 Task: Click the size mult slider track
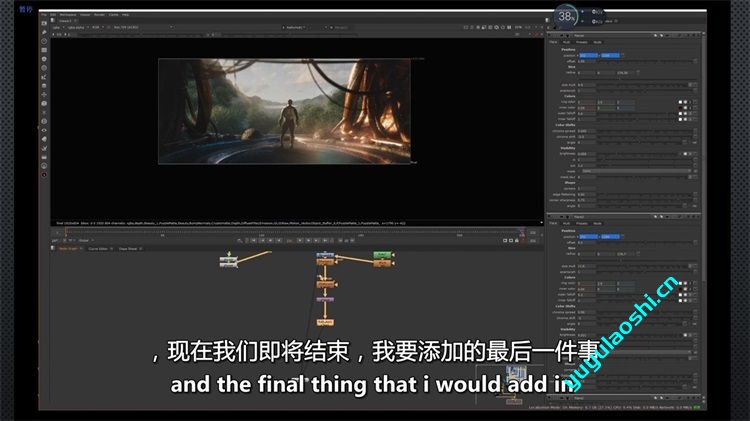click(642, 85)
